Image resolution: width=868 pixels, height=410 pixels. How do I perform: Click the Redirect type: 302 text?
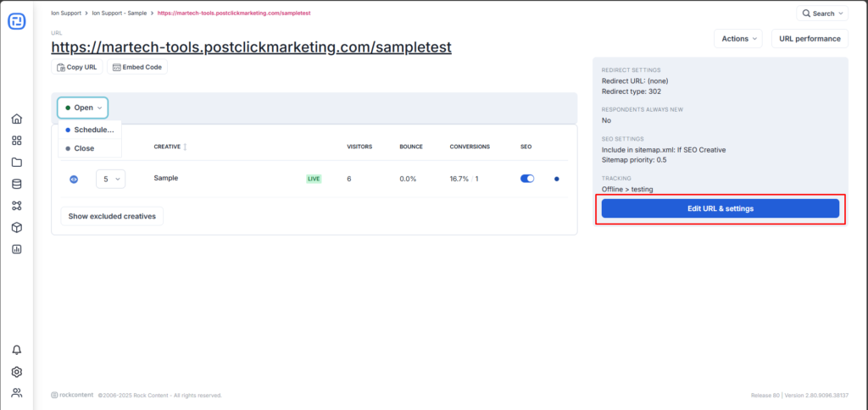coord(631,91)
